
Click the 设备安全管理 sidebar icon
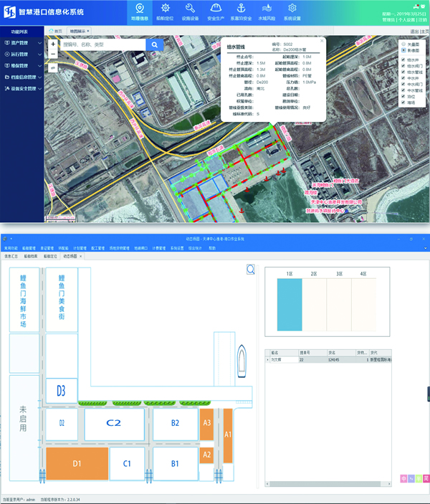(7, 88)
